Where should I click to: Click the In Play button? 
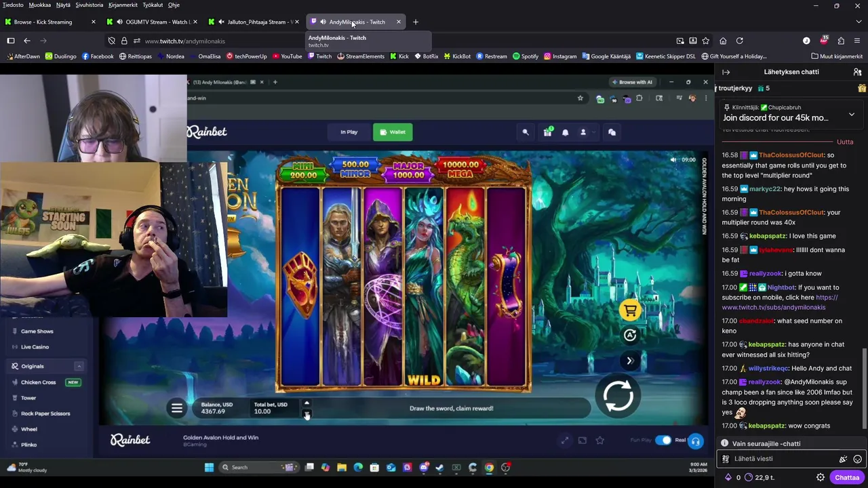(349, 132)
